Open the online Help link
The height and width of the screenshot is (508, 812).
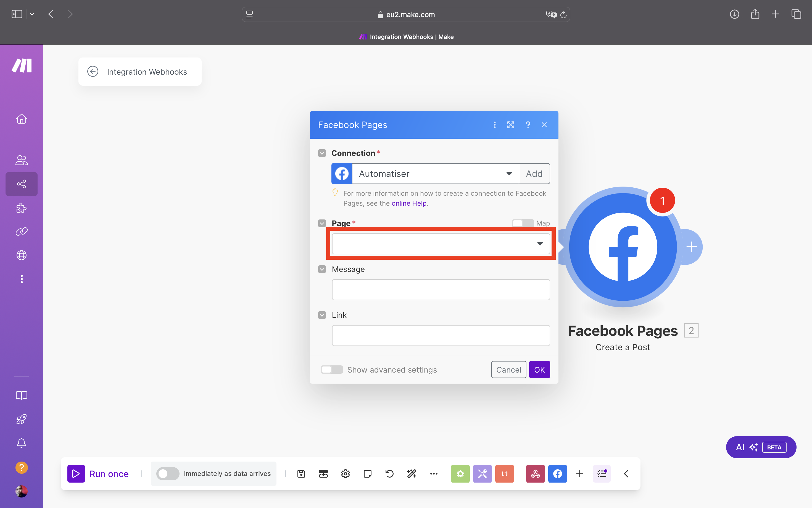point(409,203)
